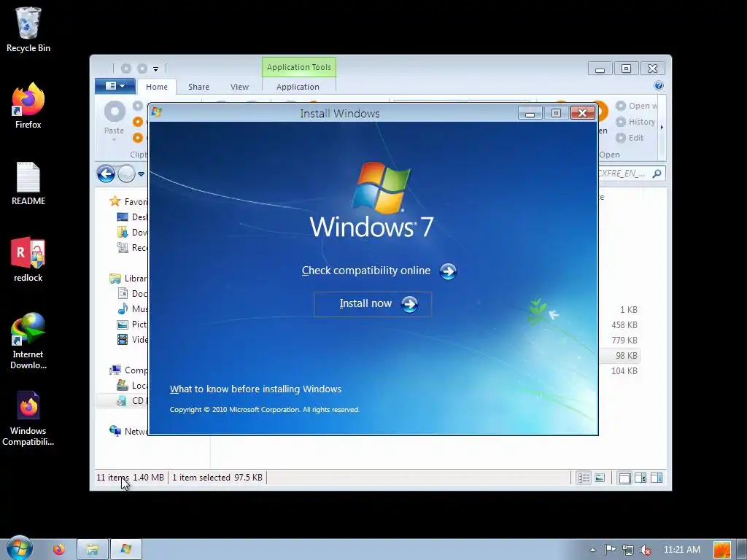Switch to View ribbon tab
Image resolution: width=747 pixels, height=560 pixels.
tap(239, 87)
